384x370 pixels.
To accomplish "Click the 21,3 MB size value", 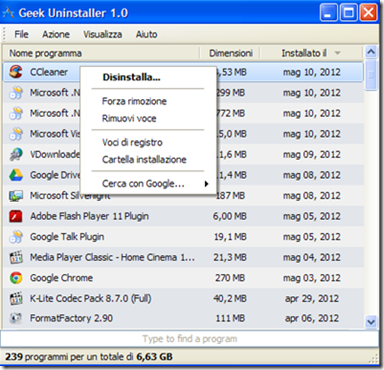I will pyautogui.click(x=230, y=257).
